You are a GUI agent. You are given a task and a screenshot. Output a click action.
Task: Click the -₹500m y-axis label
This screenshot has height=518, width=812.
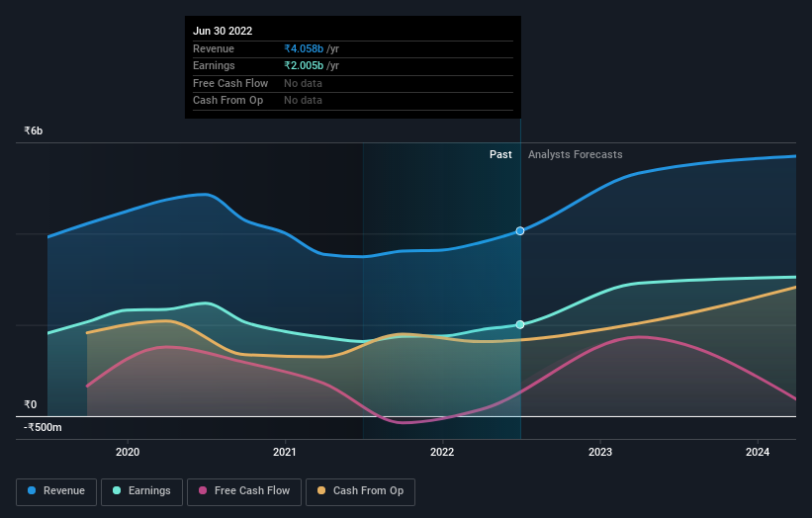43,427
